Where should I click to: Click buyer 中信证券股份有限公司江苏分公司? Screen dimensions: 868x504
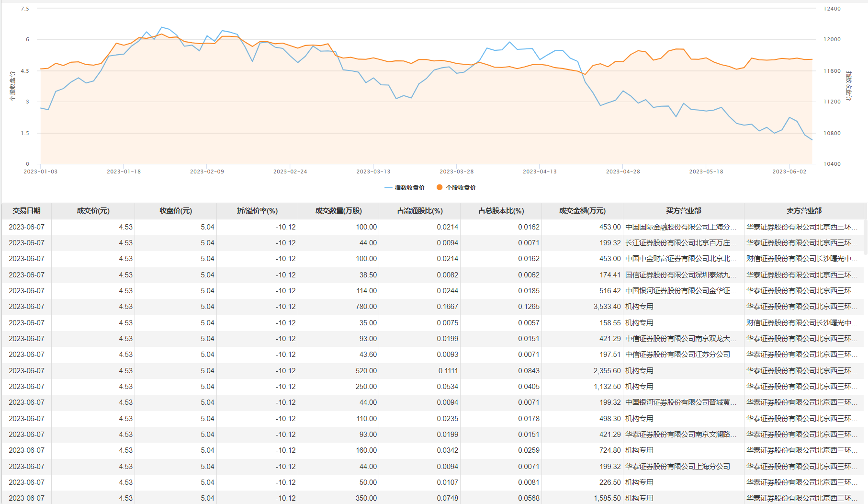coord(677,355)
